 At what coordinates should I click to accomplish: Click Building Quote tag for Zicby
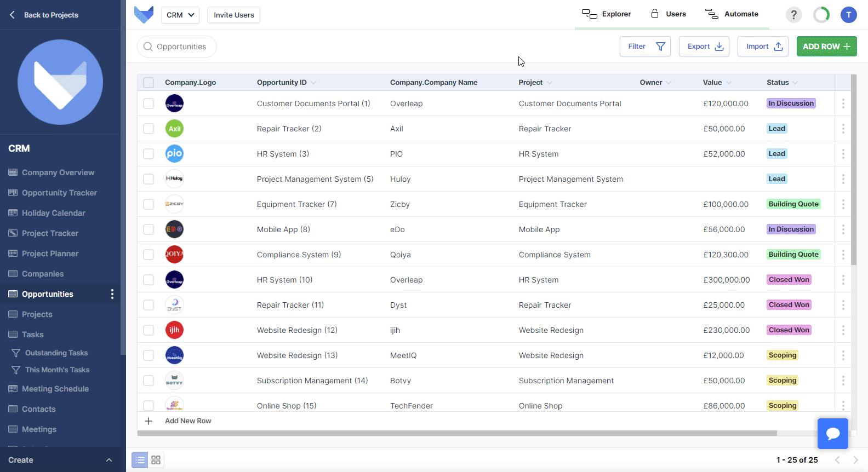tap(793, 204)
